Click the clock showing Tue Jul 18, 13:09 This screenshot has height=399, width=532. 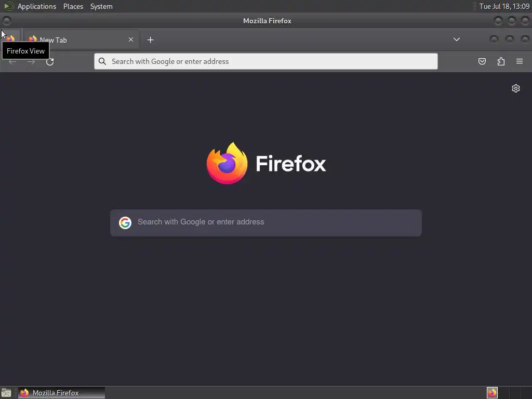pos(504,6)
